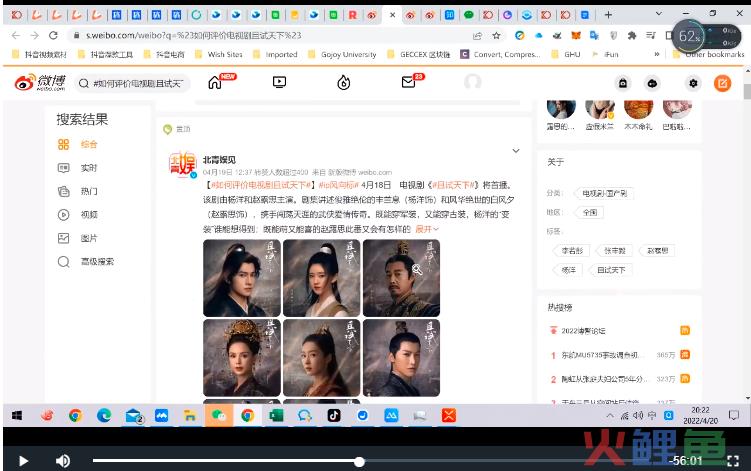
Task: Open the poster of woman with golden crown
Action: [242, 358]
